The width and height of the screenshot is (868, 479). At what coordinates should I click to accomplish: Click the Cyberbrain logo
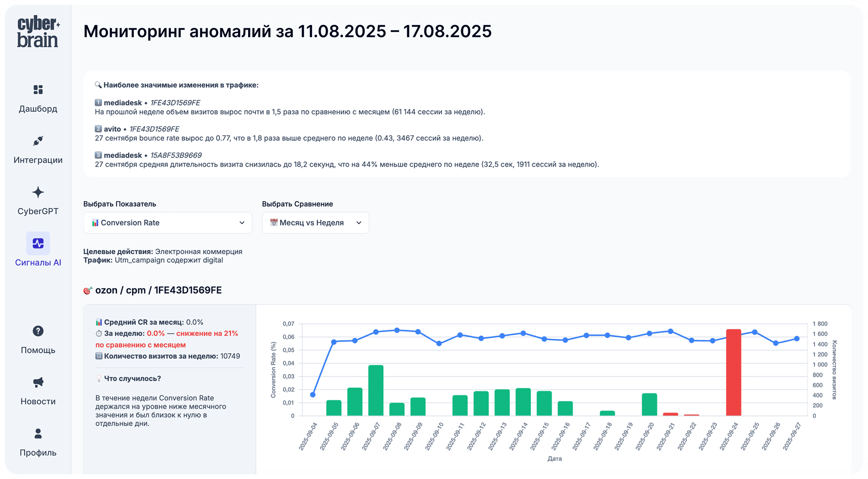[38, 32]
